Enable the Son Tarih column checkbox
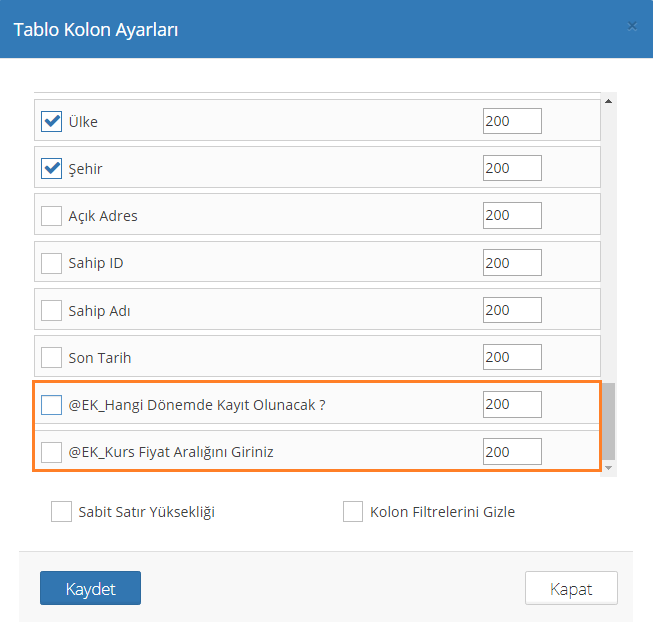The width and height of the screenshot is (653, 641). pos(51,357)
